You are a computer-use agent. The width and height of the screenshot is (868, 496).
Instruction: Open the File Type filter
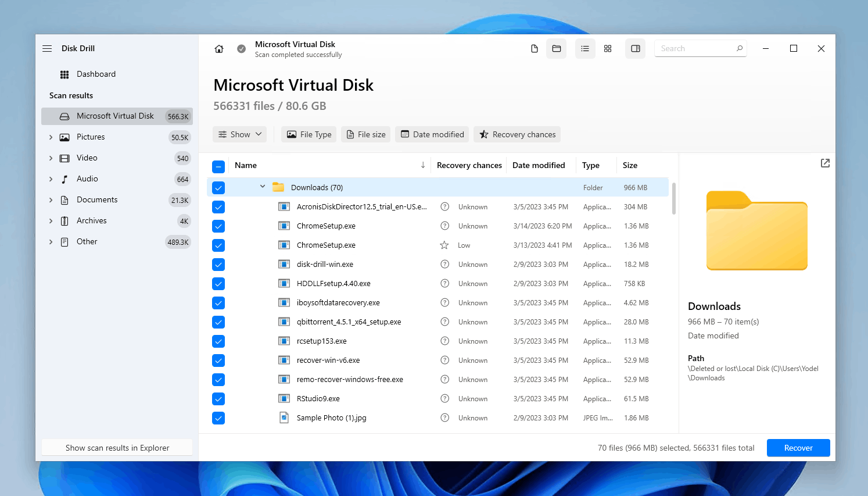tap(309, 134)
